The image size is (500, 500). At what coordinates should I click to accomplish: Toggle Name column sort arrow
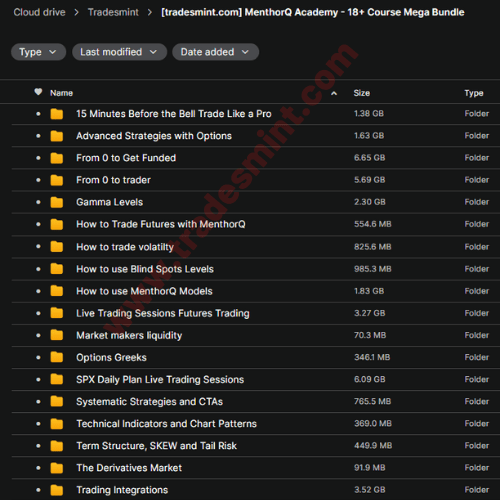(334, 93)
